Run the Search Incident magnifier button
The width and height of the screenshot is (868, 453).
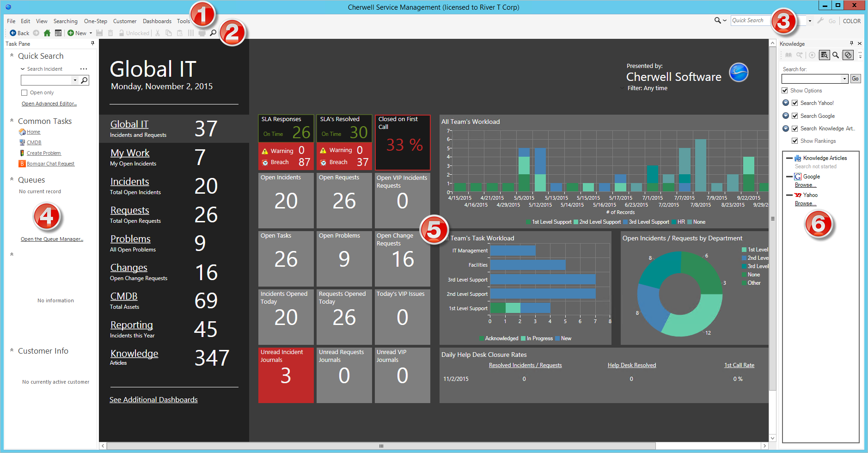tap(84, 80)
